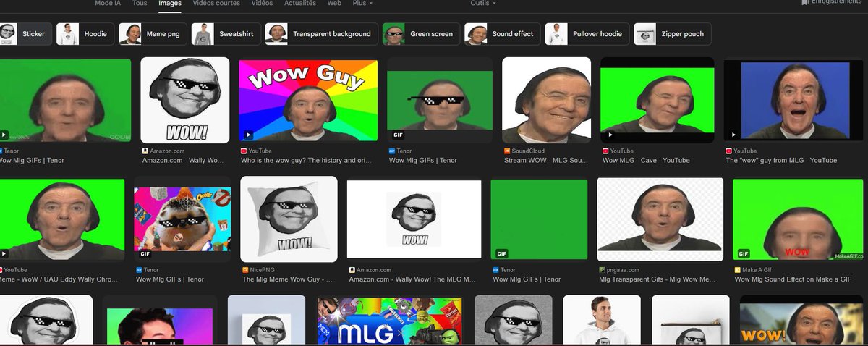Image resolution: width=868 pixels, height=346 pixels.
Task: Open the Enregistrements bookmark icon
Action: tap(804, 3)
